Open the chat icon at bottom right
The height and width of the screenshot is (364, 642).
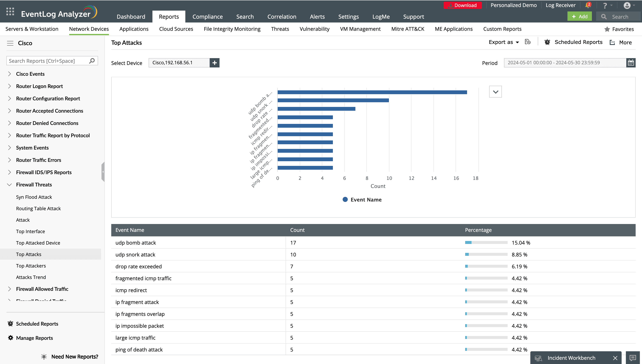pos(632,358)
